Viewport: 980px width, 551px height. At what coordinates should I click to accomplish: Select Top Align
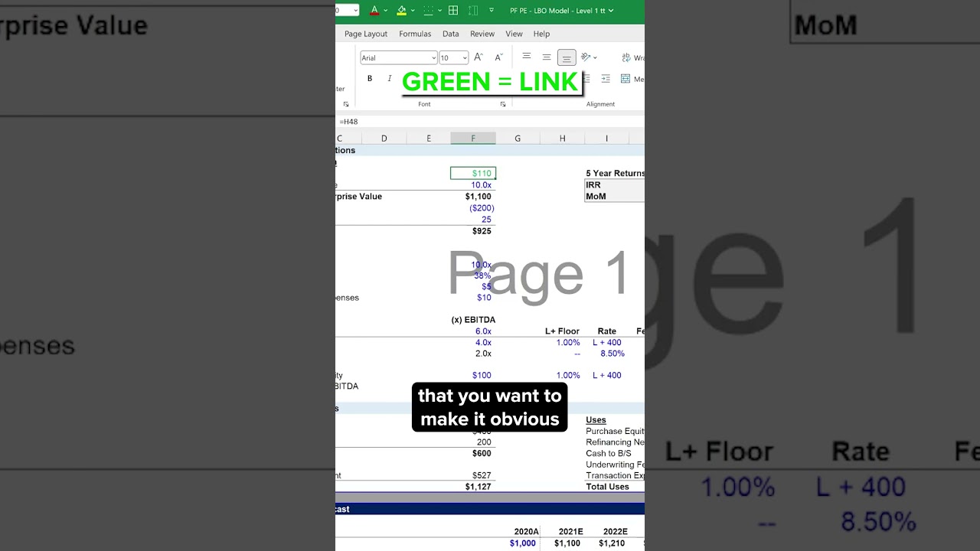(x=527, y=57)
